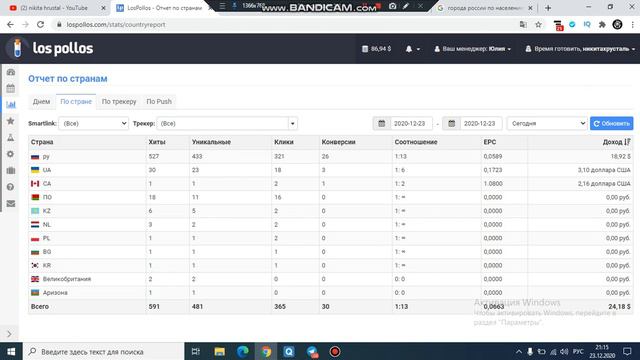Click the browser back arrow
Image resolution: width=640 pixels, height=360 pixels.
(10, 24)
